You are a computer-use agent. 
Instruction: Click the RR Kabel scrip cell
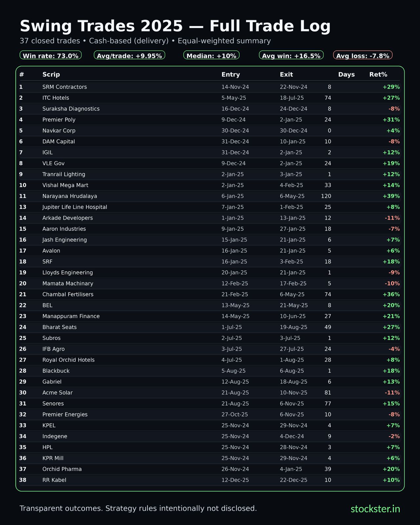pos(54,480)
